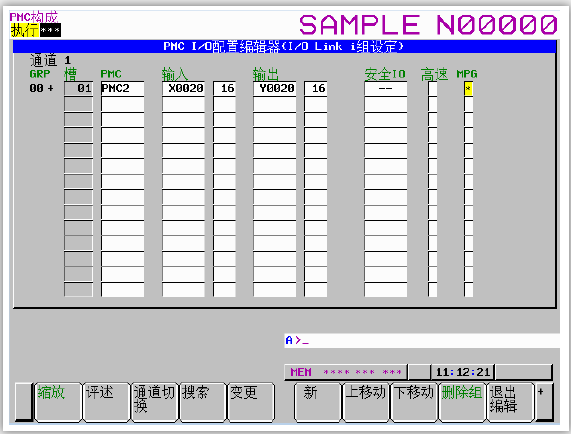Click the 缩放 softkey
The image size is (571, 434).
coord(58,402)
